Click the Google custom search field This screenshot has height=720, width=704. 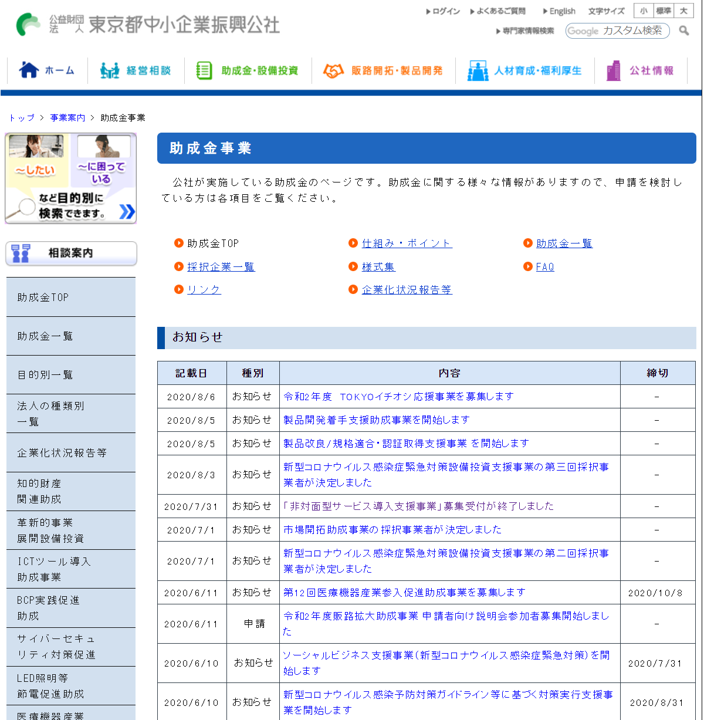[x=617, y=31]
